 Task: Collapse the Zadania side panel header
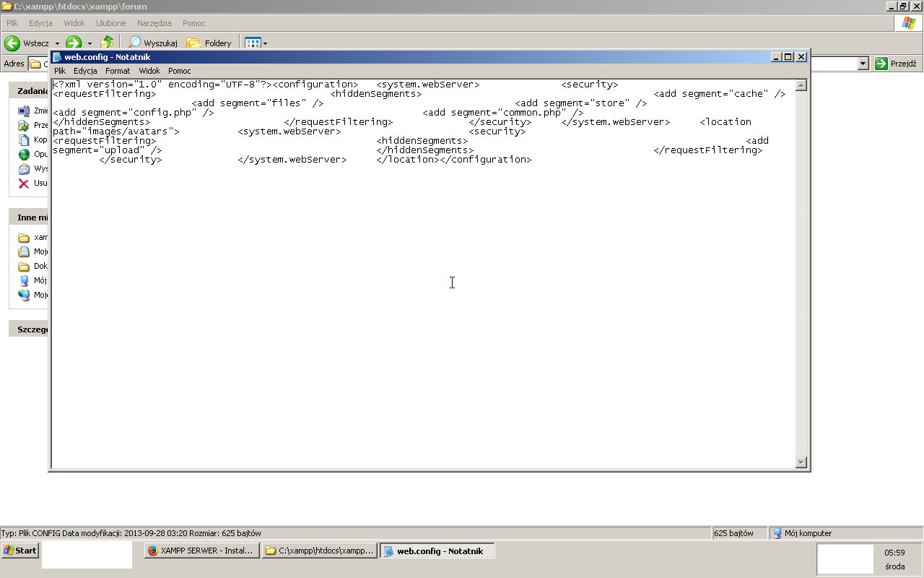tap(29, 91)
